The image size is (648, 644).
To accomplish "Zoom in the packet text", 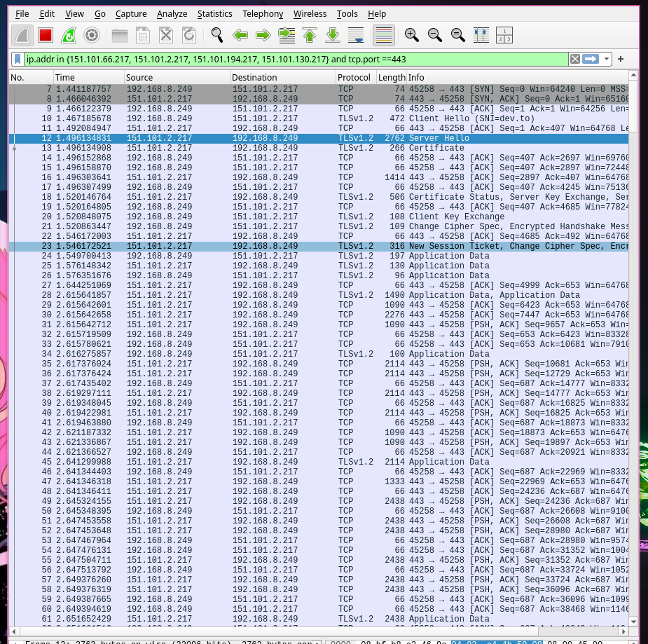I will pos(412,35).
